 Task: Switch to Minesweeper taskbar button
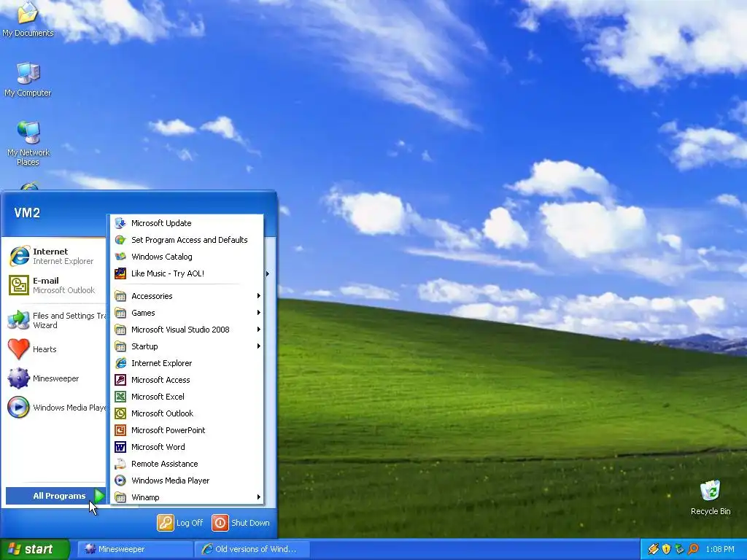(x=135, y=549)
